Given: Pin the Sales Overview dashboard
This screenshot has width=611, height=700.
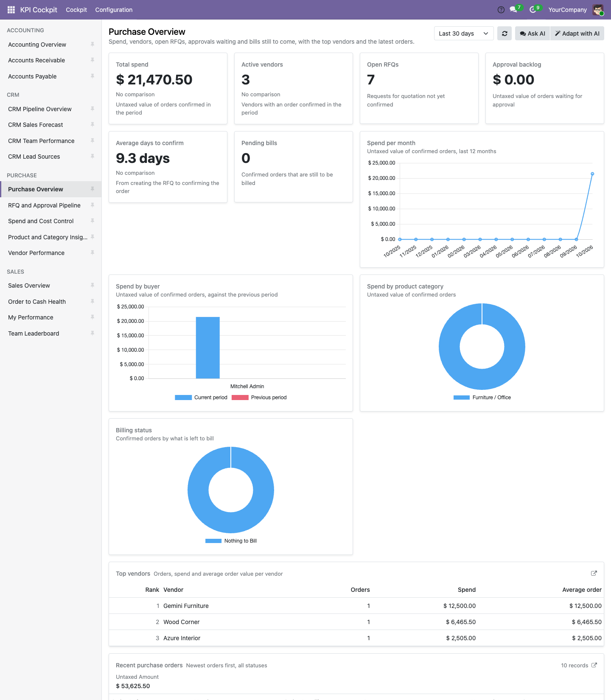Looking at the screenshot, I should (92, 286).
